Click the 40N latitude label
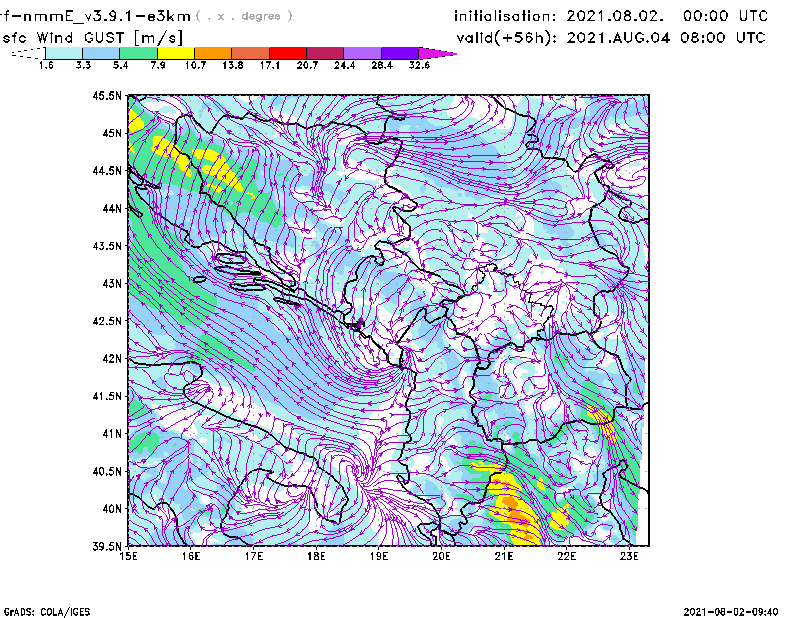800x618 pixels. coord(112,509)
